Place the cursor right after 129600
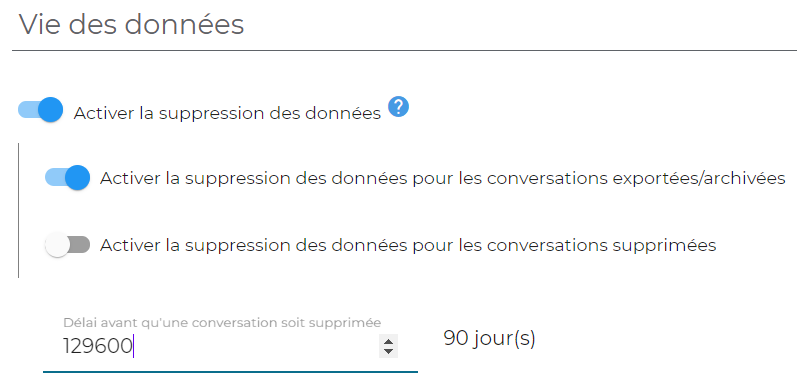 pos(133,346)
